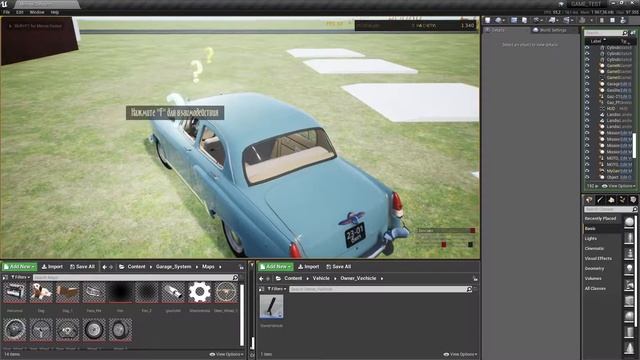
Task: Select the Lights category in Modes panel
Action: 591,238
